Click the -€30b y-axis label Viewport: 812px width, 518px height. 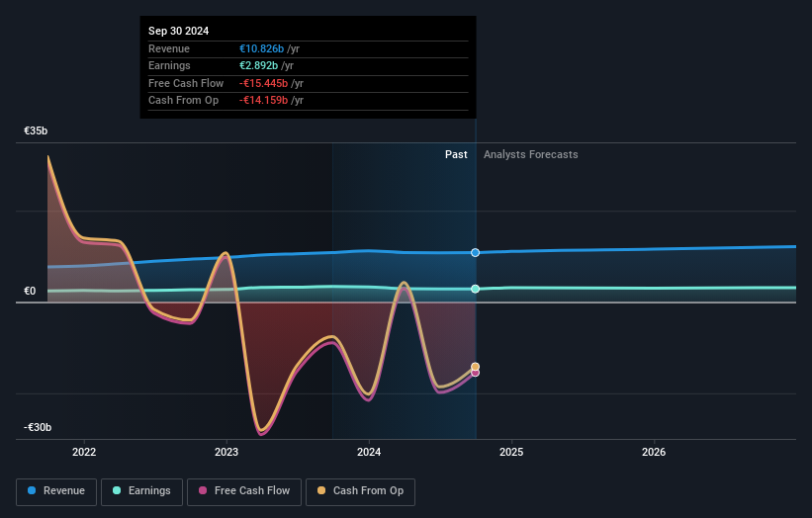(38, 427)
